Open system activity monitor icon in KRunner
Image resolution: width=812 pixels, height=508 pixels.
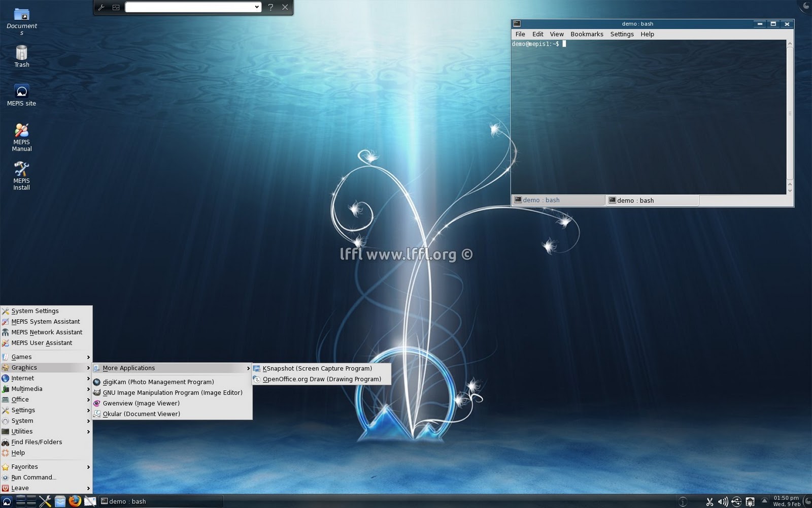[116, 7]
